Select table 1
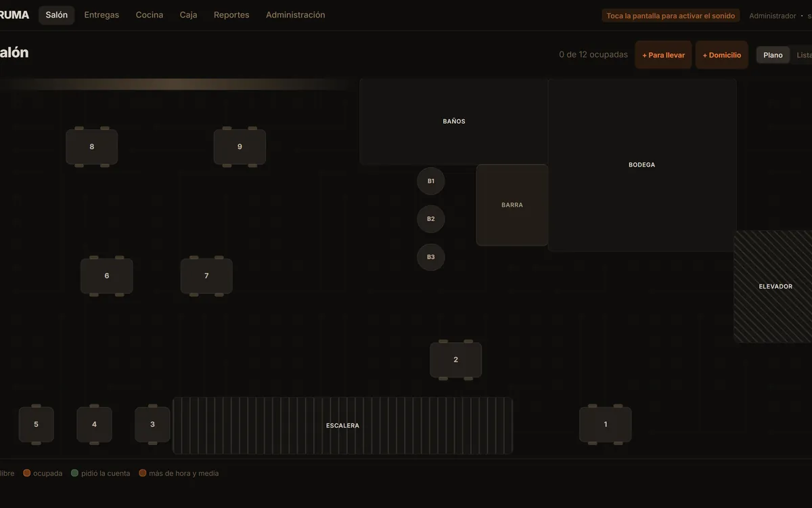This screenshot has height=508, width=812. [x=606, y=425]
